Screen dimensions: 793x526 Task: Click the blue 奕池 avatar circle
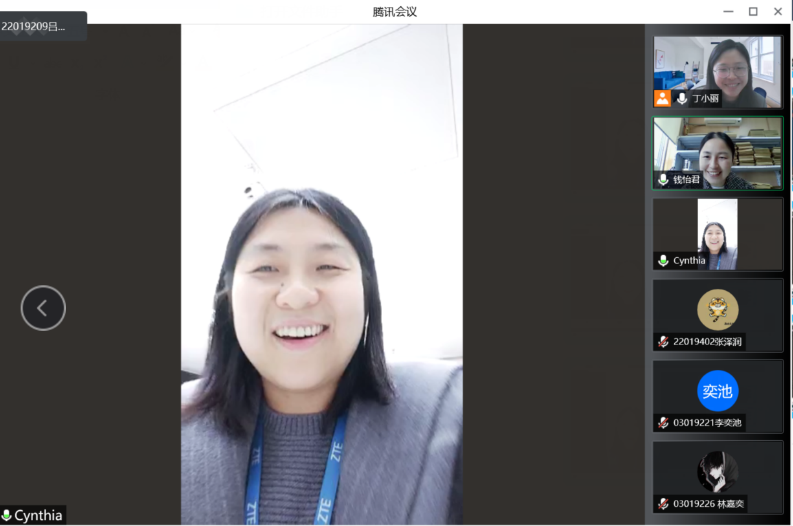[x=717, y=391]
